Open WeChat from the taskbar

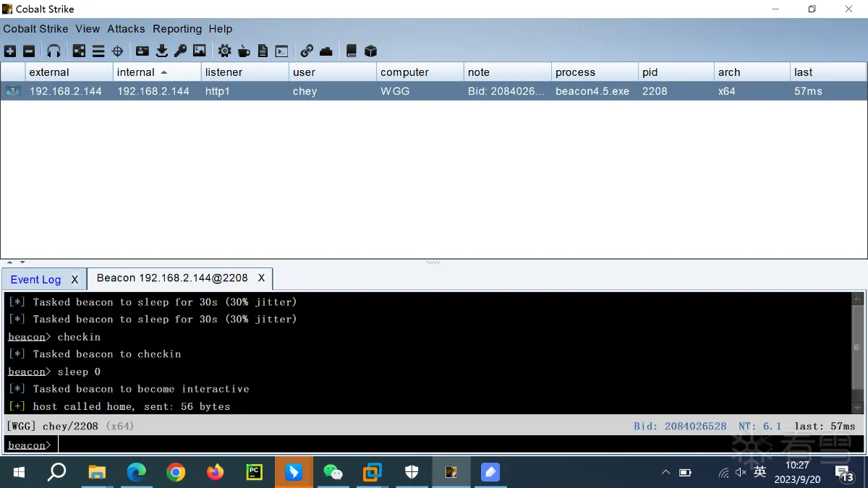333,472
